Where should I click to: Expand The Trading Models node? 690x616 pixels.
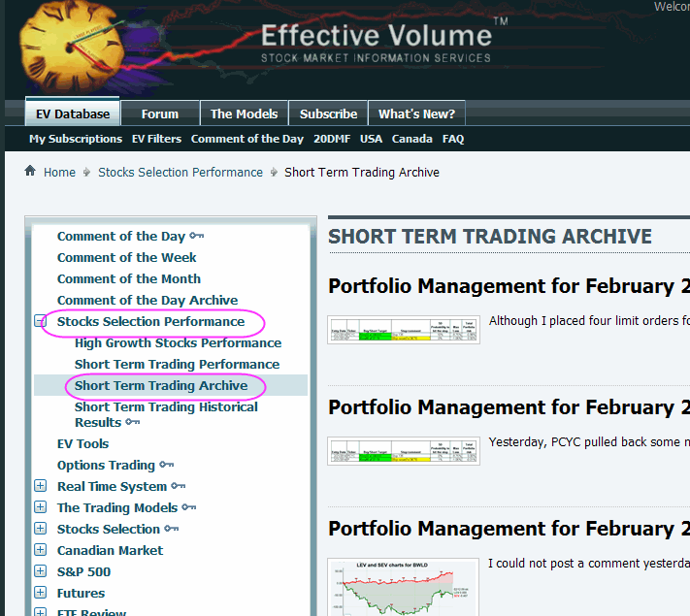[40, 507]
